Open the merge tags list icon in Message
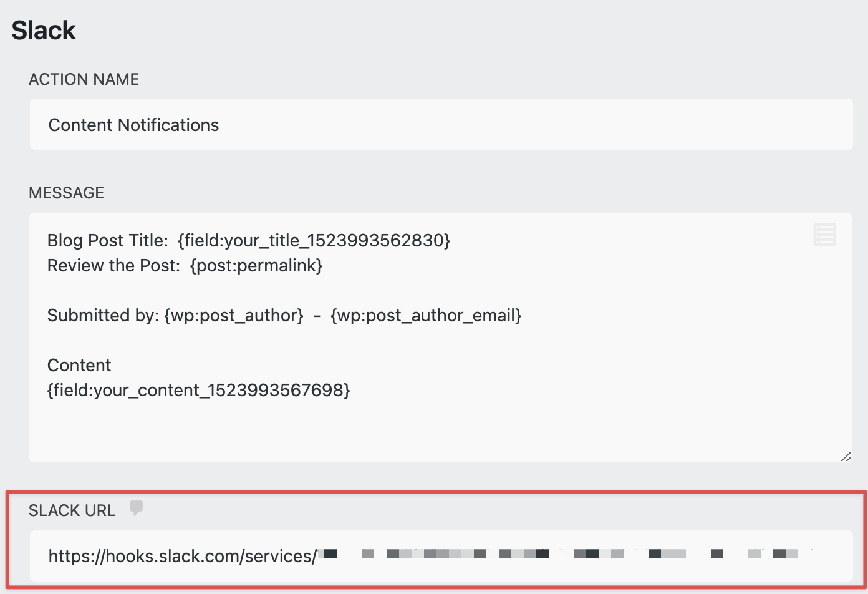Viewport: 868px width, 594px height. 824,235
